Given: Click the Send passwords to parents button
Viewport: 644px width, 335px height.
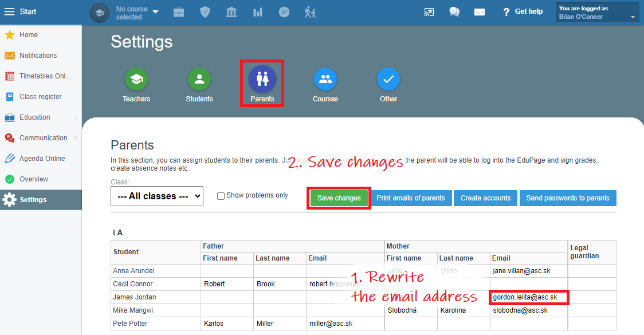Looking at the screenshot, I should [x=568, y=198].
